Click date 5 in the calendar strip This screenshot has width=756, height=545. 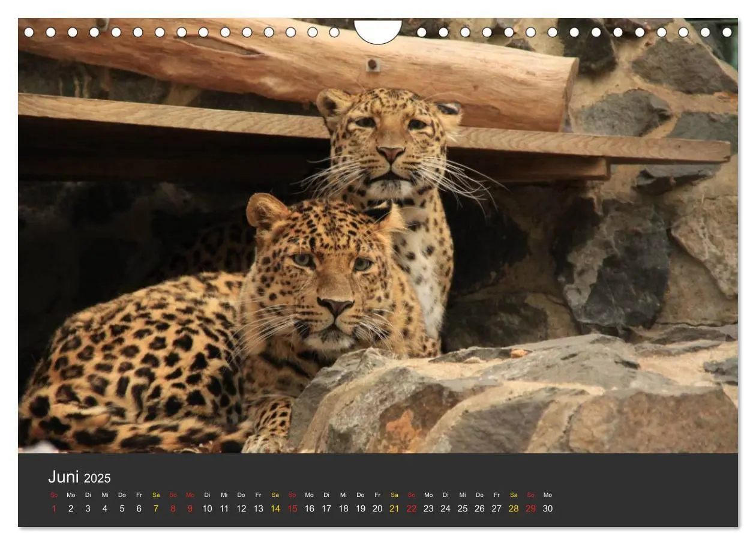point(122,508)
